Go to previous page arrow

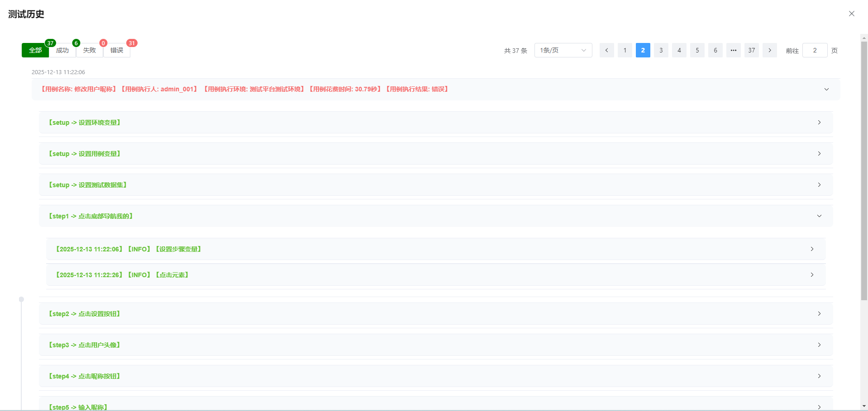[606, 50]
